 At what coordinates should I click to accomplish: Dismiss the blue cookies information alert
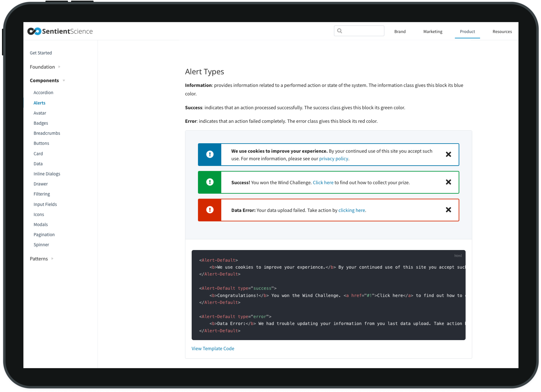pos(448,154)
